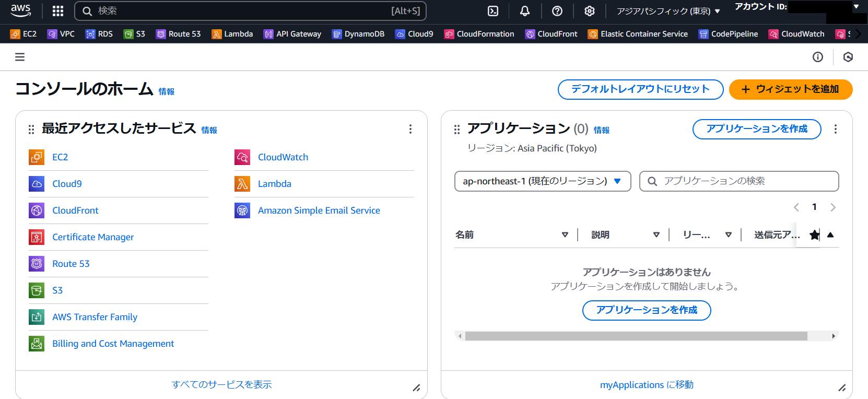
Task: Open Elastic Container Service favorite
Action: (638, 34)
